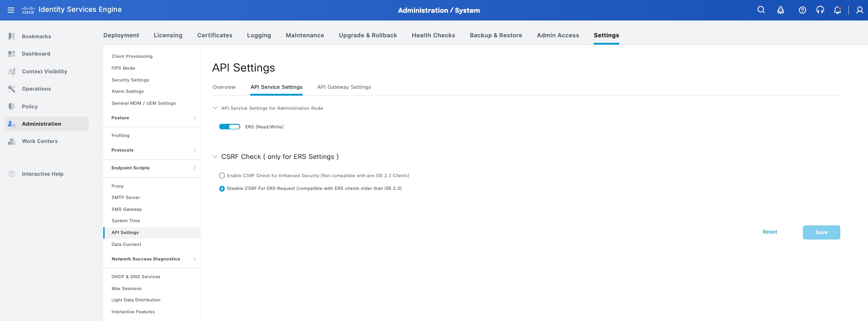Click the rocket icon in header
The image size is (868, 321).
(x=781, y=10)
